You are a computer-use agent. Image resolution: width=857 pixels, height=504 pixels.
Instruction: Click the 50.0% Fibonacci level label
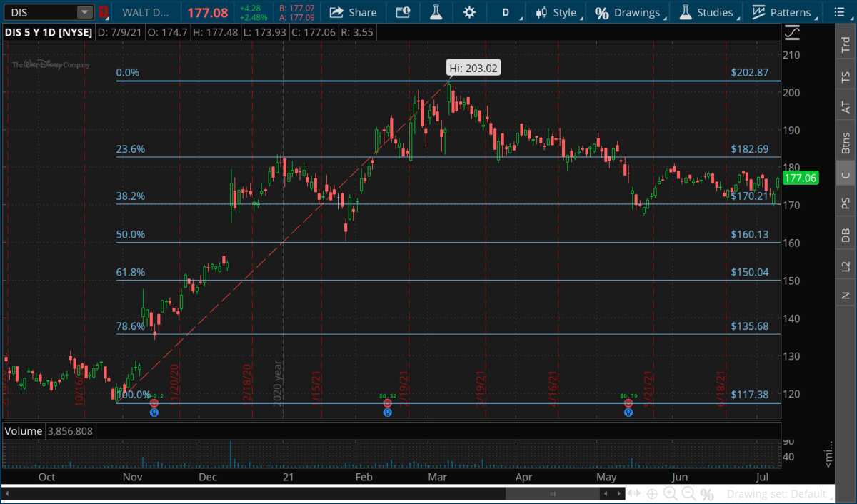coord(131,234)
